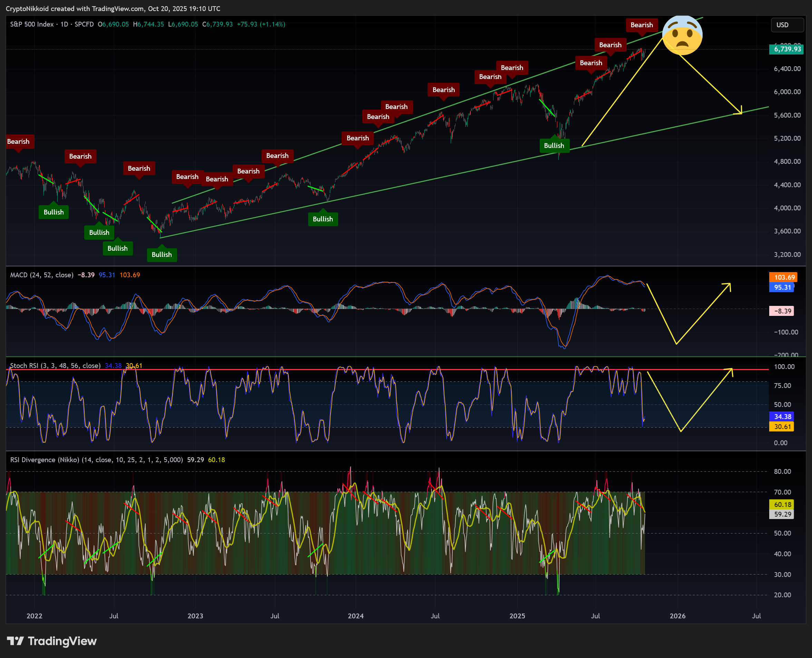The width and height of the screenshot is (812, 658).
Task: Click the 75.00 Stoch RSI axis level
Action: click(x=782, y=386)
